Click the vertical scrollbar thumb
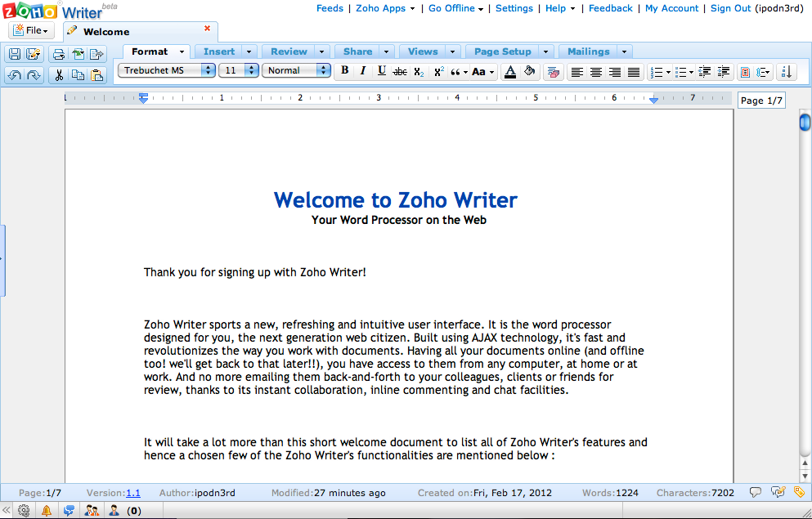 click(x=805, y=123)
